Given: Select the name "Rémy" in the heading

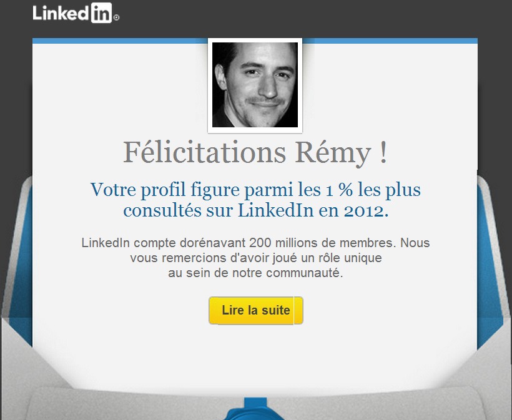Looking at the screenshot, I should [333, 153].
